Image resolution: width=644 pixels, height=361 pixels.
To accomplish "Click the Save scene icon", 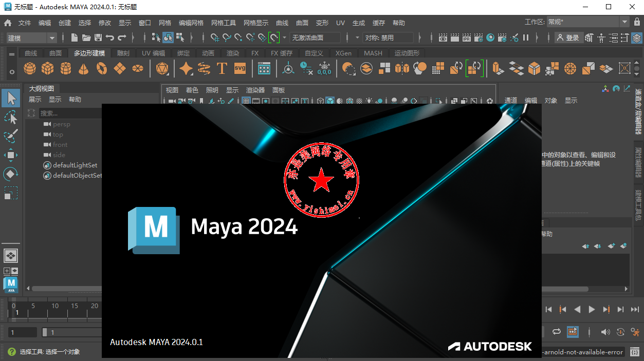I will pyautogui.click(x=98, y=37).
